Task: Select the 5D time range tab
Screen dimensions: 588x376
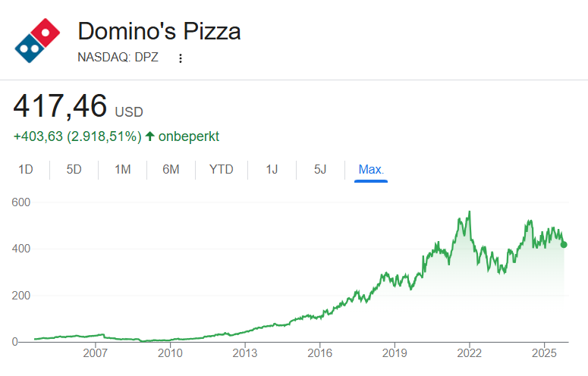Action: tap(74, 169)
